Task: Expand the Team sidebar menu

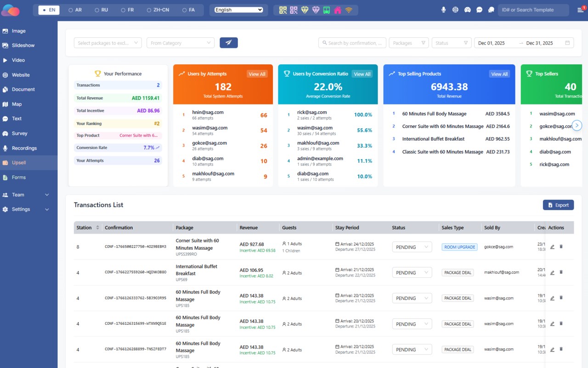Action: [x=26, y=195]
